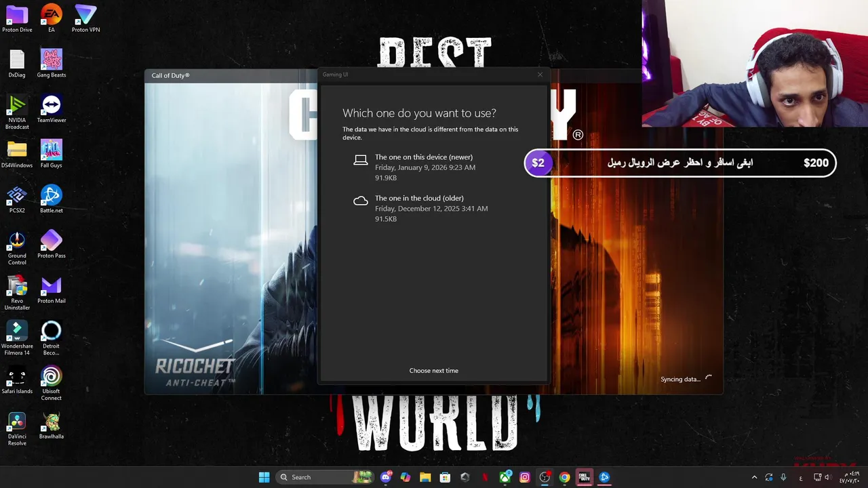Open File Explorer from taskbar
868x488 pixels.
click(425, 477)
